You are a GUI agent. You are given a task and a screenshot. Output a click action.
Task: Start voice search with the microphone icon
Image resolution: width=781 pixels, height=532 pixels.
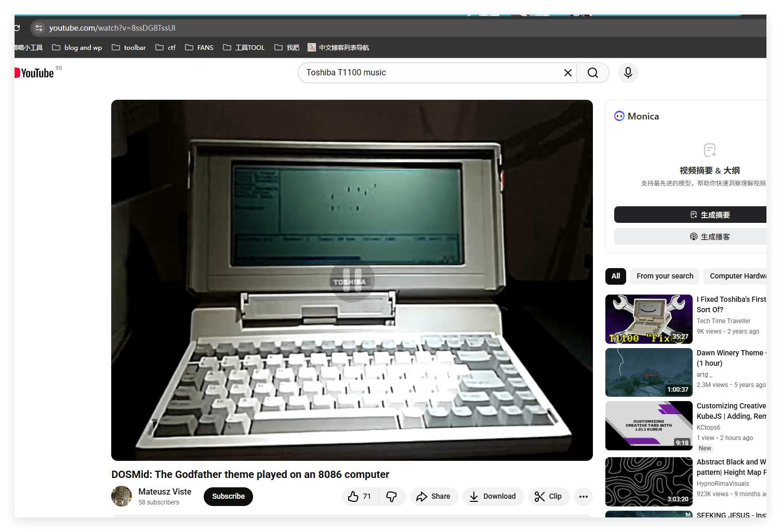click(x=628, y=73)
